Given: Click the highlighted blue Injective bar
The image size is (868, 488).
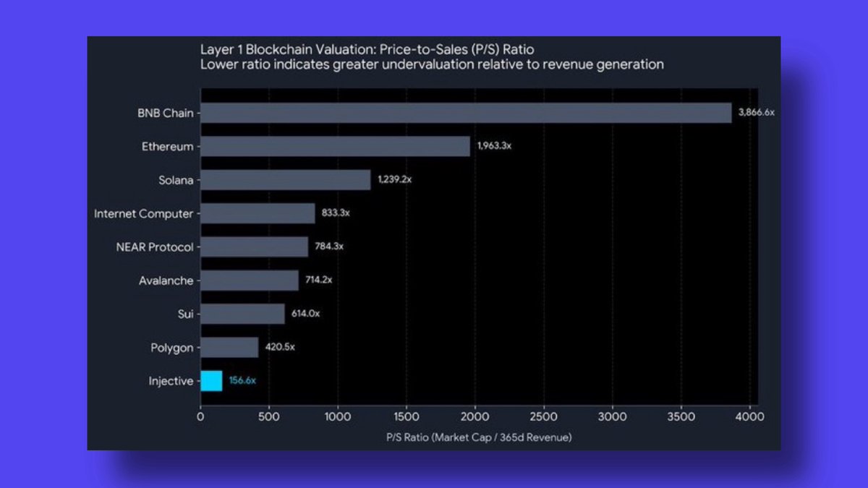Looking at the screenshot, I should (x=211, y=381).
